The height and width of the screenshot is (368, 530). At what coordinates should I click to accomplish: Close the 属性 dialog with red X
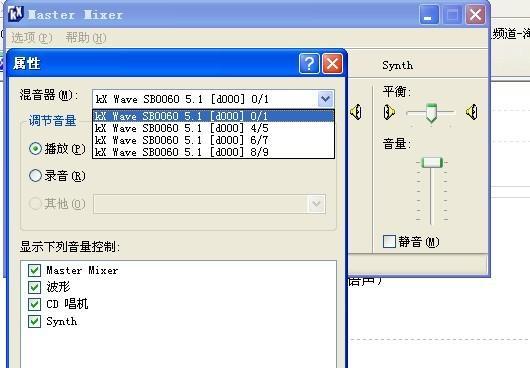click(x=333, y=63)
